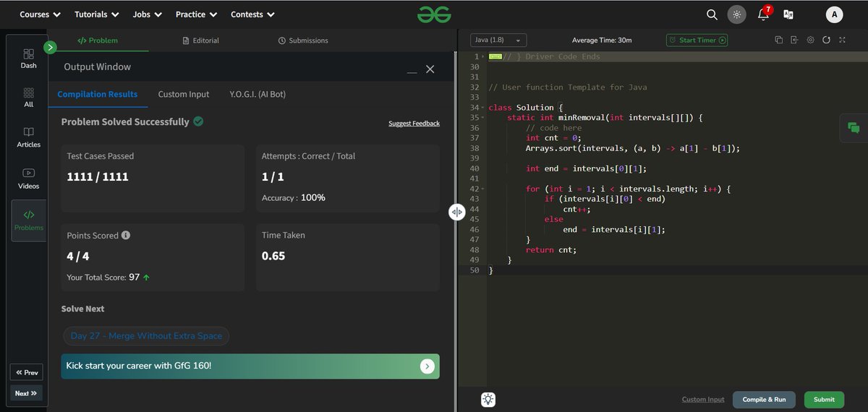The height and width of the screenshot is (412, 868).
Task: Reset code with the refresh icon
Action: click(x=826, y=40)
